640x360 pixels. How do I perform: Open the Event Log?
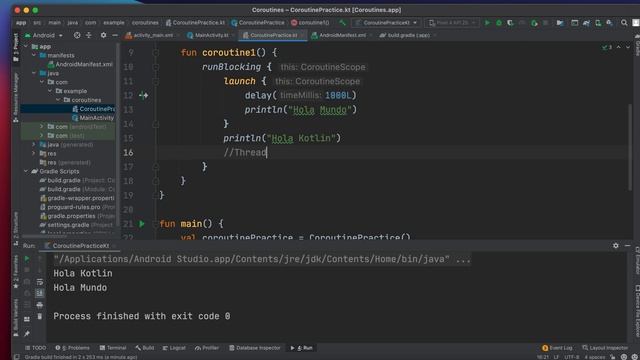557,348
